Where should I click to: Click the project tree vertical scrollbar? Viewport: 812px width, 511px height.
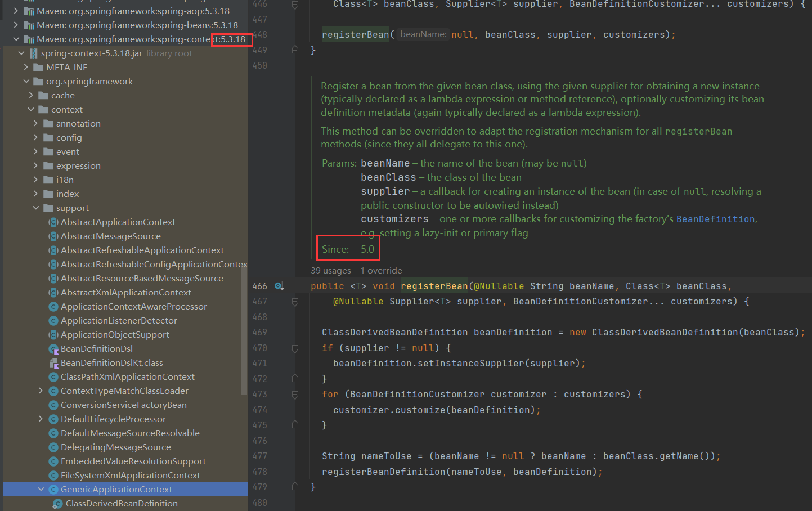pyautogui.click(x=244, y=330)
